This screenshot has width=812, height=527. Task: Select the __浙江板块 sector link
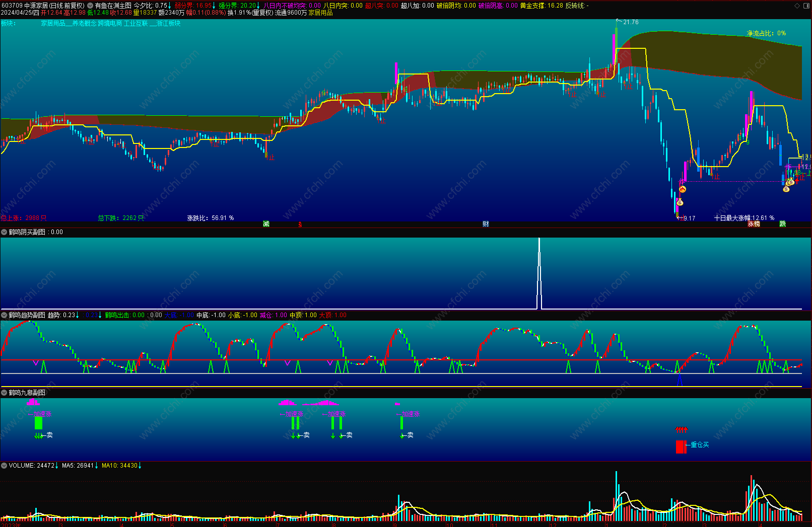[x=165, y=23]
